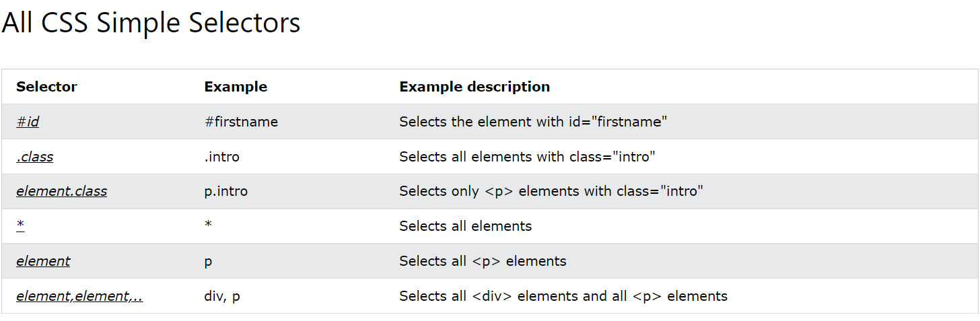Click the p.intro example text

(x=225, y=191)
